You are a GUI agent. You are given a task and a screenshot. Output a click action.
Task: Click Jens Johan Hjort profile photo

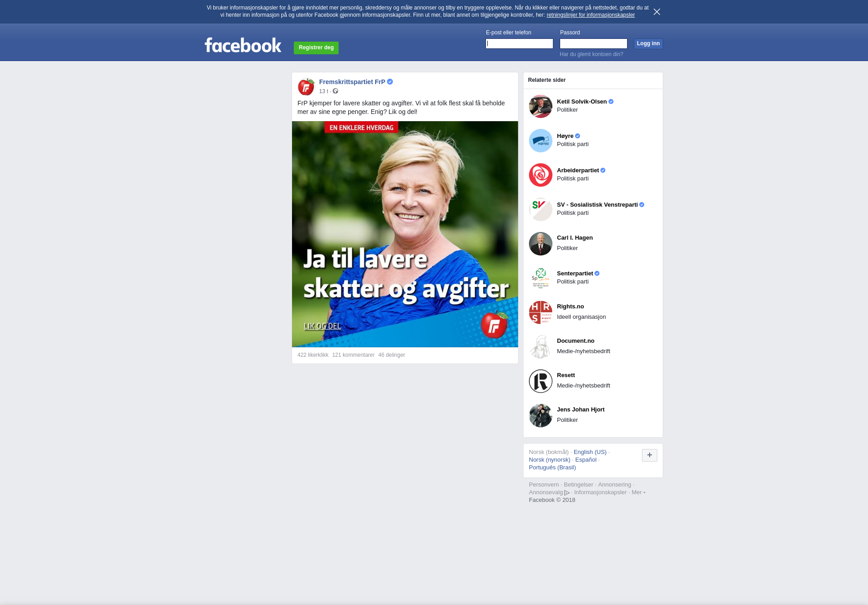click(x=541, y=416)
